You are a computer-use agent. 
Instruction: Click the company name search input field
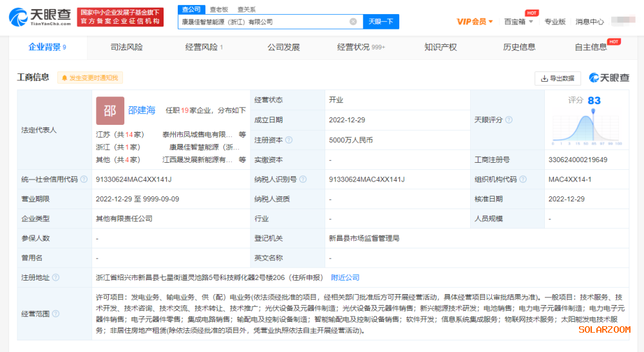(x=264, y=21)
